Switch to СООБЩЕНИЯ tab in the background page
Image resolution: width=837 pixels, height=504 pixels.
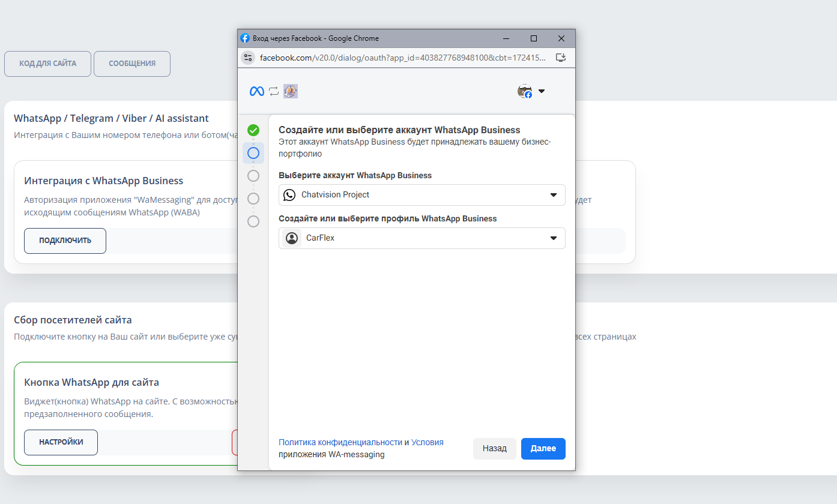click(132, 64)
